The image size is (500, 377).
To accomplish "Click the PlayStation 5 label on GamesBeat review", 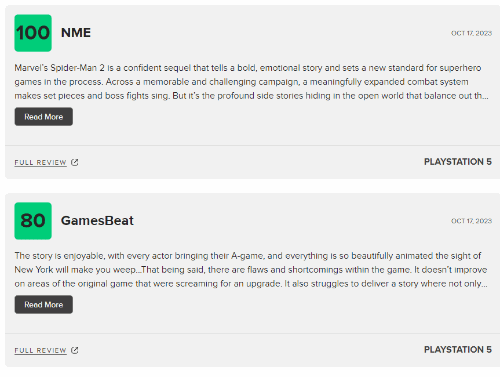I will click(x=458, y=349).
